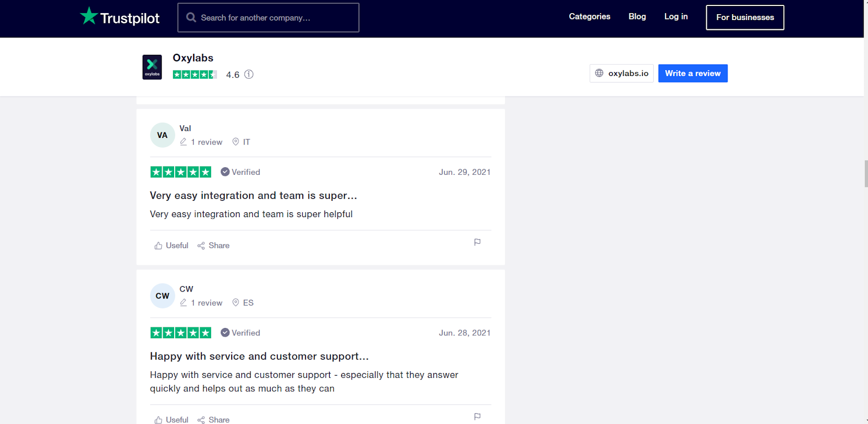The width and height of the screenshot is (868, 424).
Task: Click the Oxylabs header star rating
Action: point(195,74)
